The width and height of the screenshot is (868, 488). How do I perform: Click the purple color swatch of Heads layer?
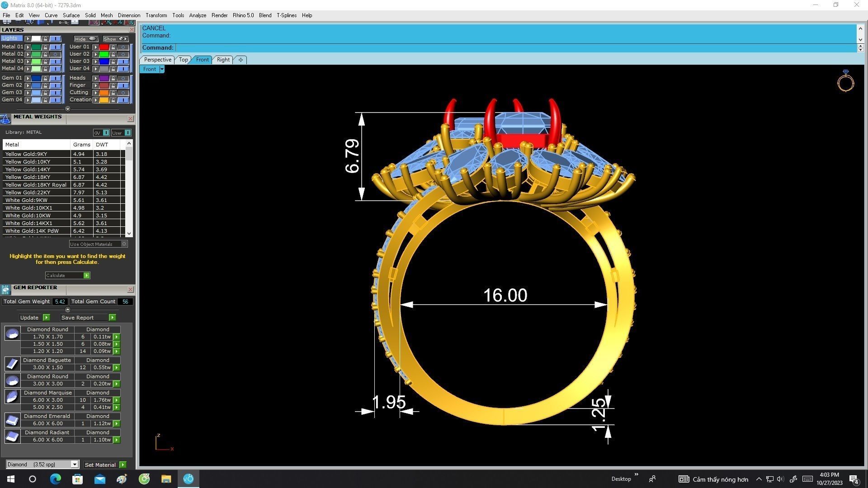tap(104, 78)
